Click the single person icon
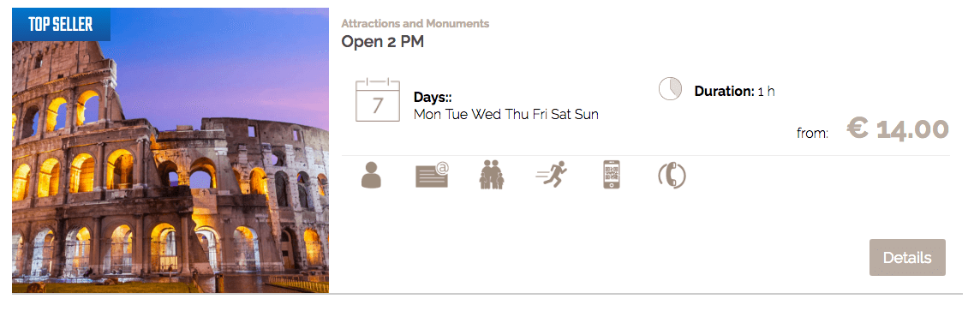This screenshot has width=980, height=311. pos(371,175)
